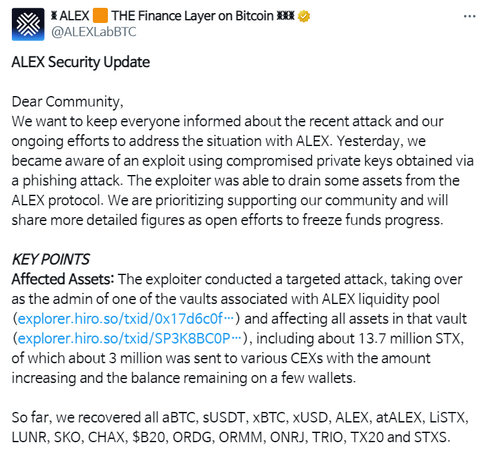Open the three-dot more options menu
This screenshot has width=489, height=454.
click(x=469, y=16)
